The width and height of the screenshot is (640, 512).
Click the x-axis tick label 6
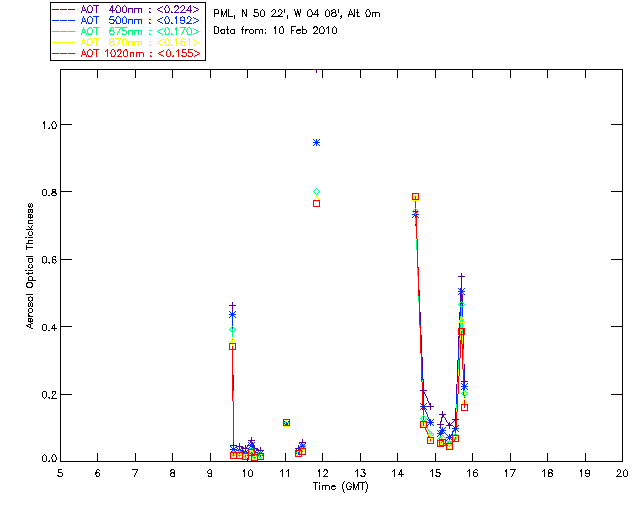98,473
